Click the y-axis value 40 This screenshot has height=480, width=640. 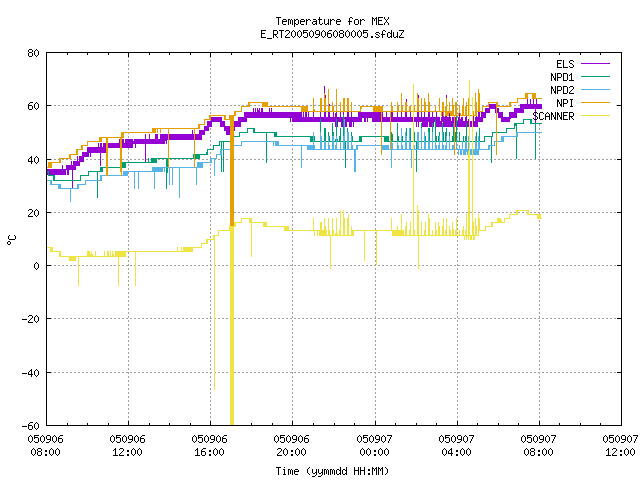tap(33, 160)
